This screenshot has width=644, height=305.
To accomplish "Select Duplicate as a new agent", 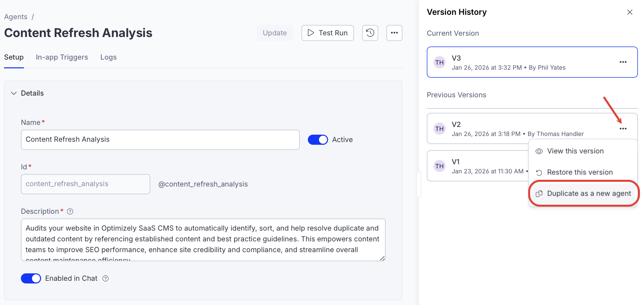I will click(588, 194).
